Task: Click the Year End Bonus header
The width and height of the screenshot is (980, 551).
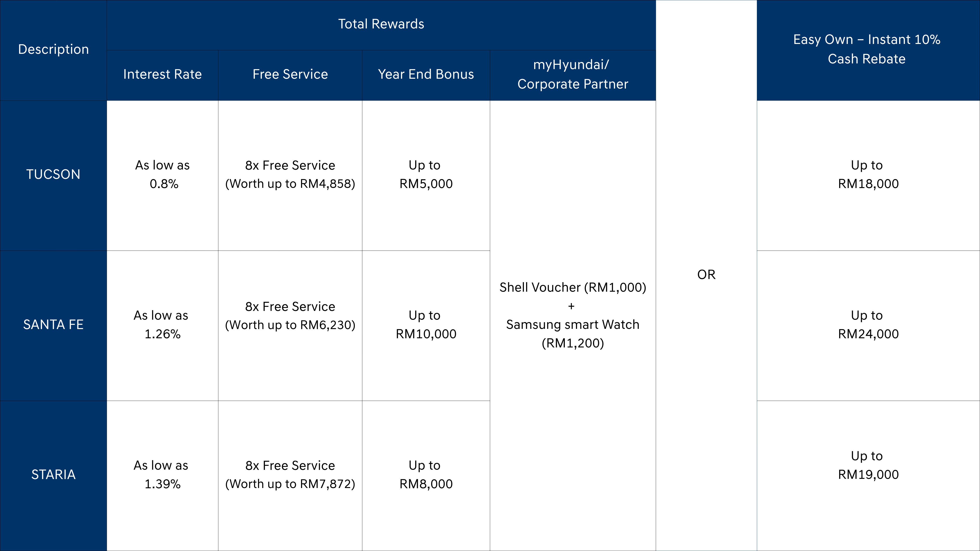Action: pyautogui.click(x=426, y=75)
